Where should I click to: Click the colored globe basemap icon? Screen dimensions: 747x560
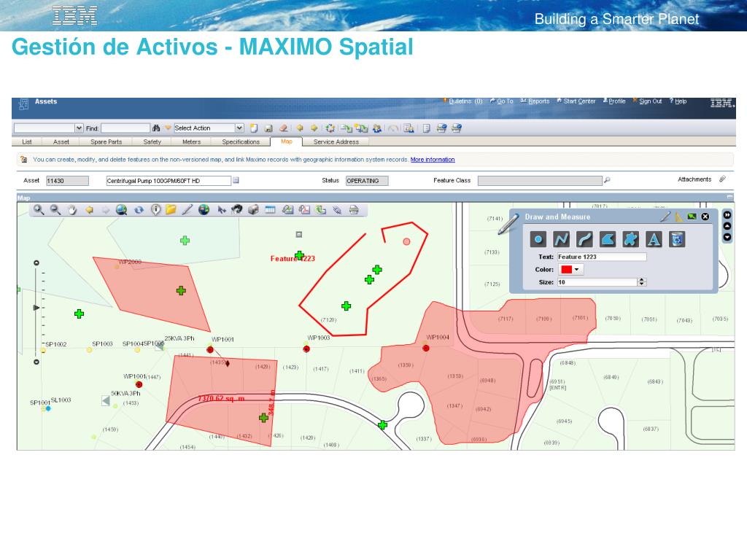tap(204, 209)
